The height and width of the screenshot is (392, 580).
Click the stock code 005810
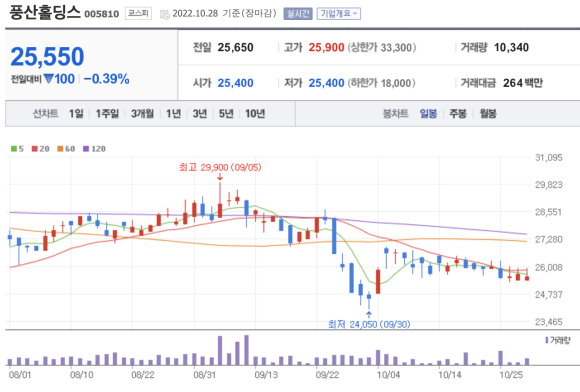tap(102, 14)
